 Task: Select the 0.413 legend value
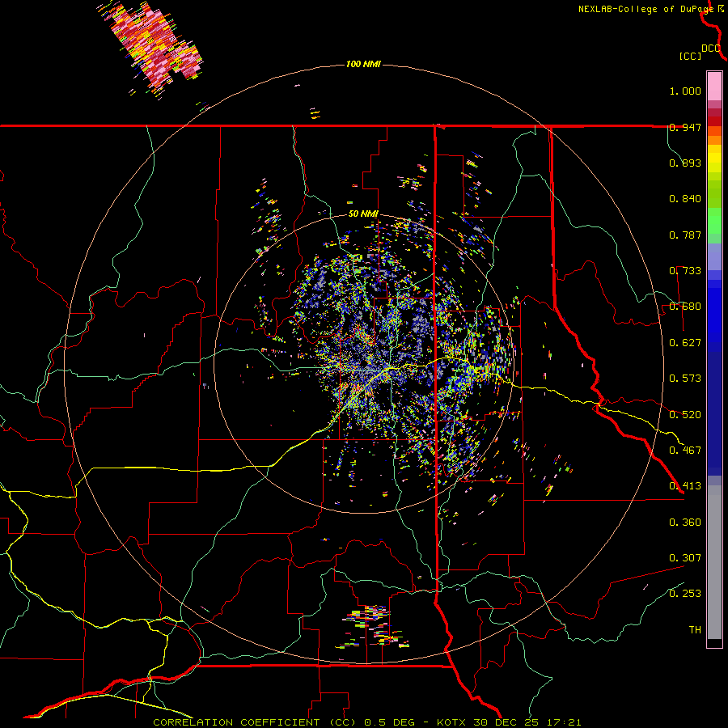coord(685,486)
